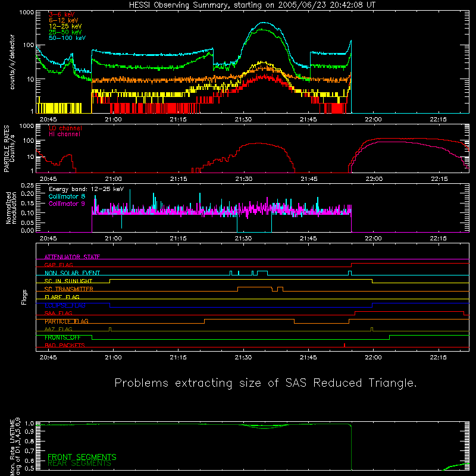The image size is (476, 476).
Task: Click the REAR SEGMENTS legend label
Action: (x=80, y=464)
